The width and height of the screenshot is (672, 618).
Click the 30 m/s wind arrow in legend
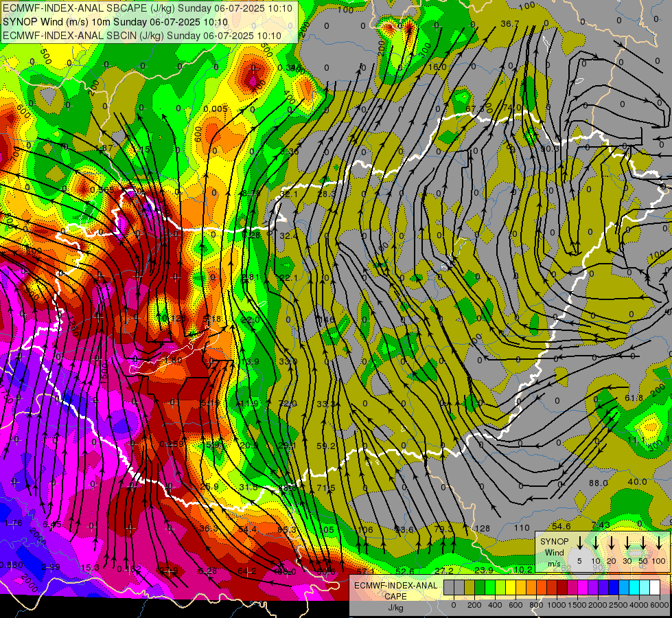[627, 544]
